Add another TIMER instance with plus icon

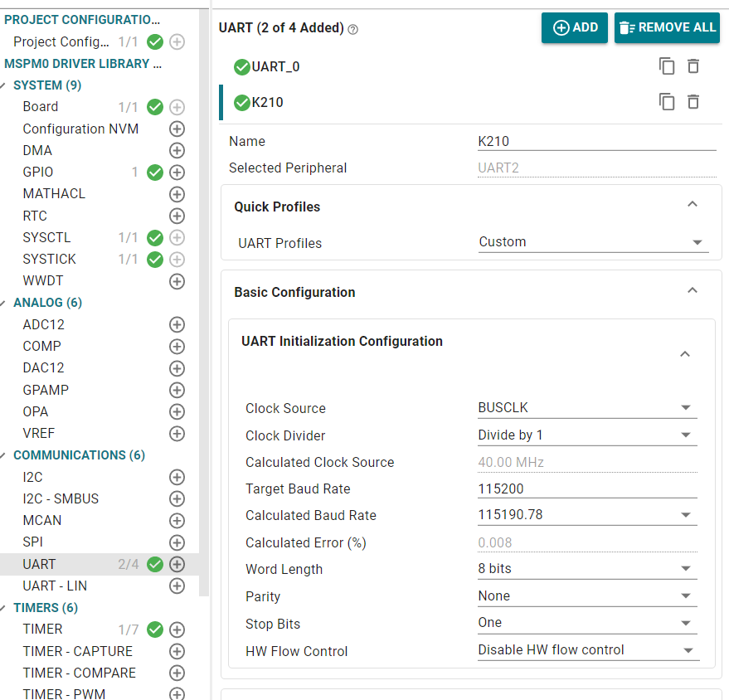coord(177,630)
